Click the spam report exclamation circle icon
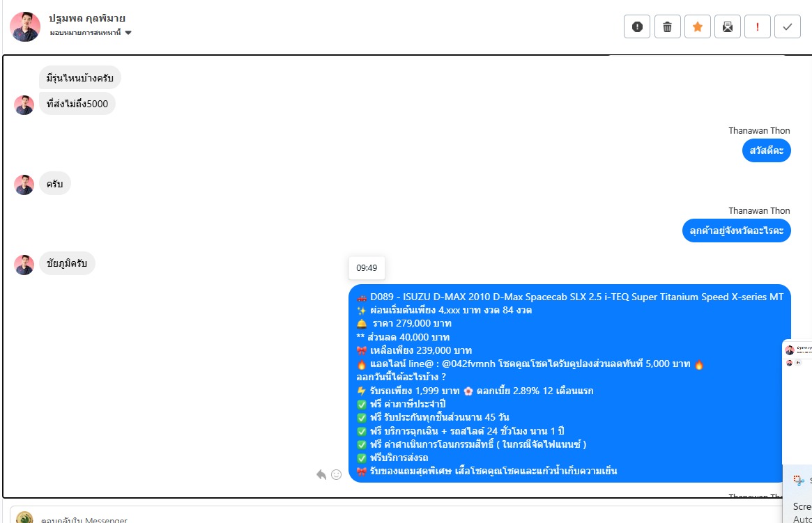The height and width of the screenshot is (523, 812). (637, 27)
